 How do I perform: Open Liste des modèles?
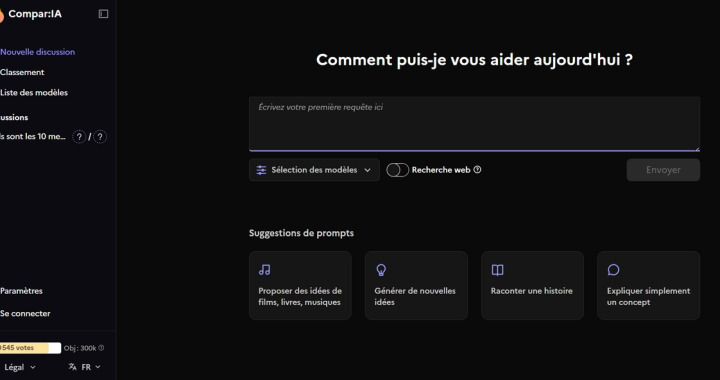click(34, 92)
